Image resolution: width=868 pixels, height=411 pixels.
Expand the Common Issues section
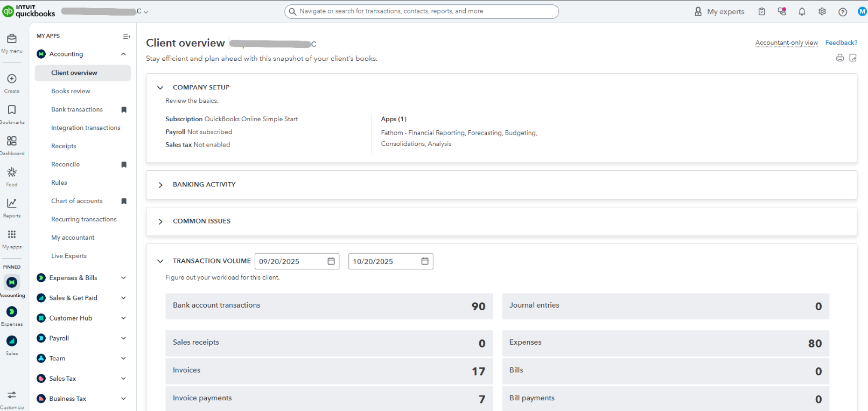[160, 221]
